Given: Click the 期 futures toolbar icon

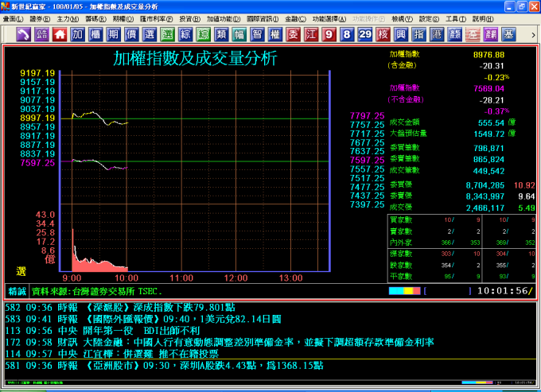Looking at the screenshot, I should click(x=113, y=34).
